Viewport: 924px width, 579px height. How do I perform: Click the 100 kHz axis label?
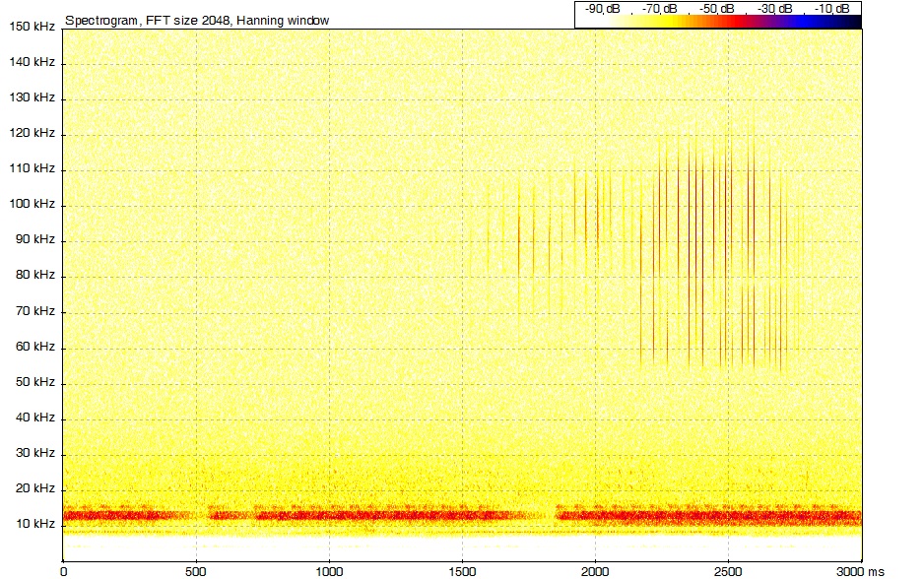tap(32, 204)
